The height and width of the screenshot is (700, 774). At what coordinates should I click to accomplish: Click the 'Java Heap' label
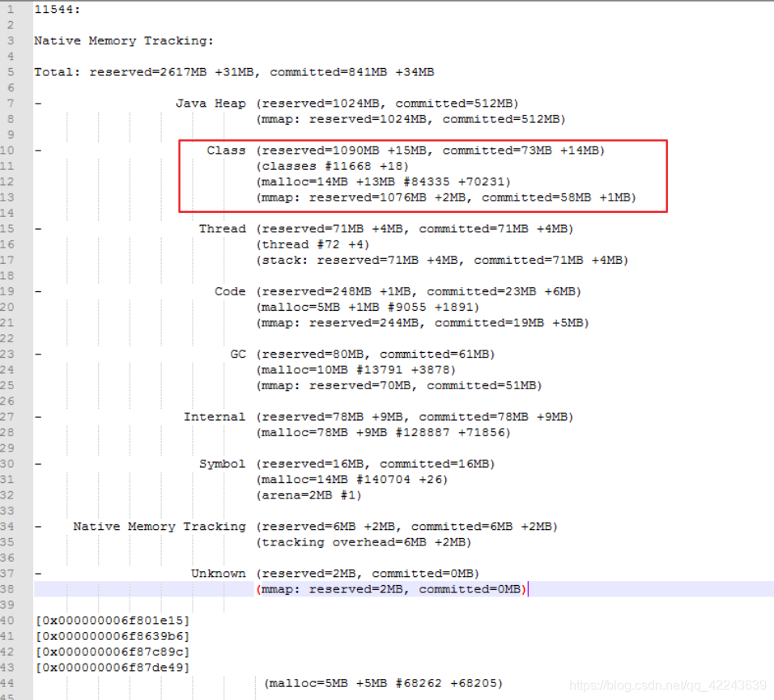(211, 104)
